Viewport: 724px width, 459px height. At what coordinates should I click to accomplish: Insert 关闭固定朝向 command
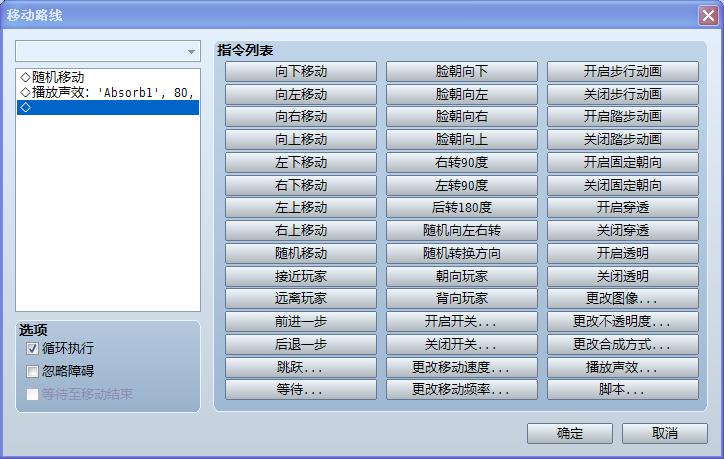tap(623, 185)
